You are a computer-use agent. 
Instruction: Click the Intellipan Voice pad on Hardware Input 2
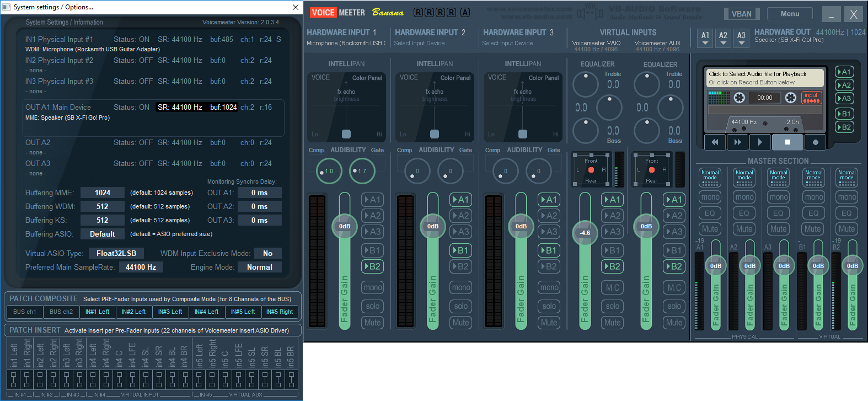pos(435,106)
